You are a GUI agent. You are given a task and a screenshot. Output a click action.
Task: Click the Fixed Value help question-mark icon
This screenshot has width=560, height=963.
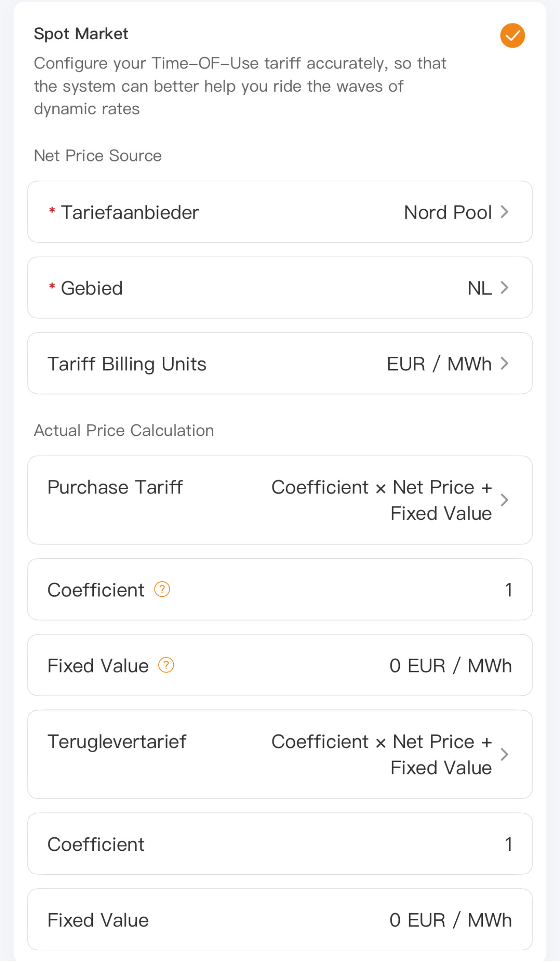coord(166,665)
